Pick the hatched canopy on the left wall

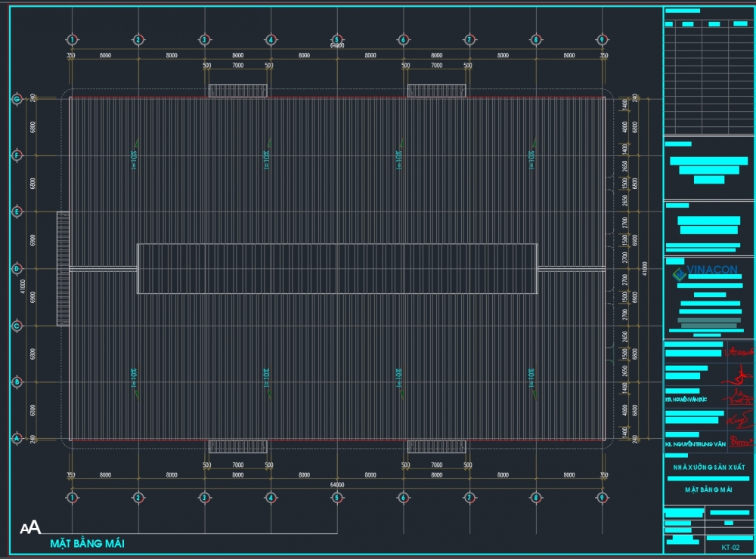coord(63,268)
